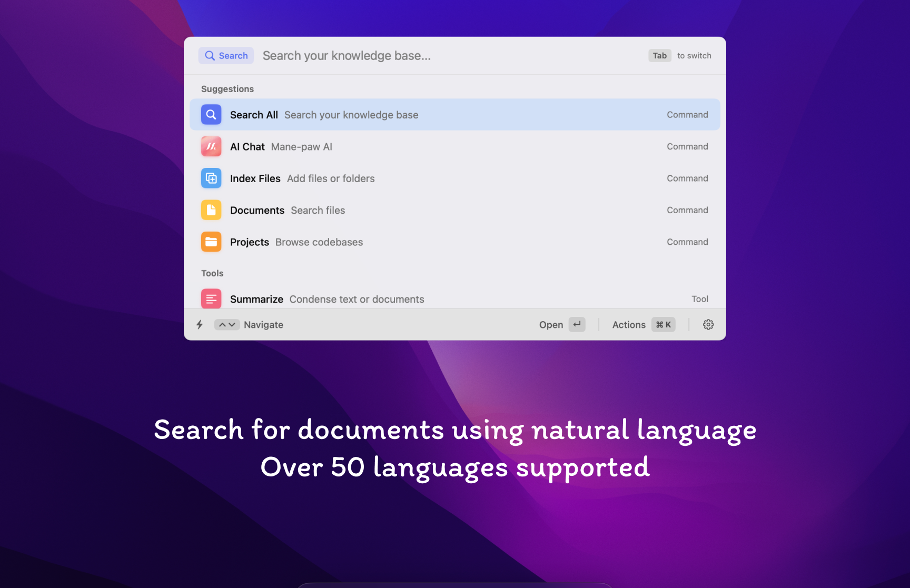
Task: Open the orange Projects folder icon
Action: click(x=211, y=242)
